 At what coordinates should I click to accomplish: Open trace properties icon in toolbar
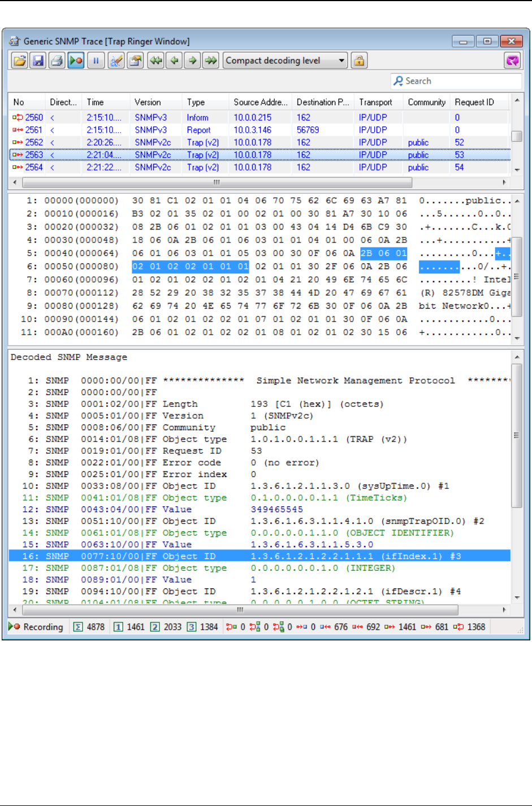coord(135,60)
